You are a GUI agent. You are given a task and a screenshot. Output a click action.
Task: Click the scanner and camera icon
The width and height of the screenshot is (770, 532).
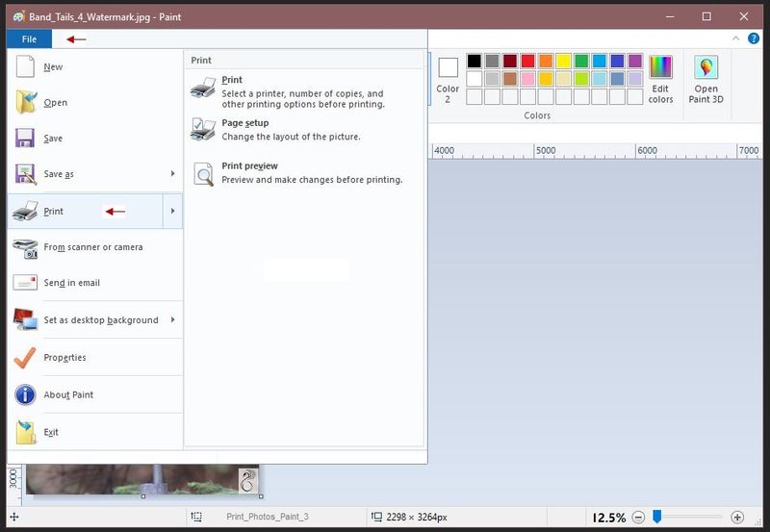(x=25, y=248)
